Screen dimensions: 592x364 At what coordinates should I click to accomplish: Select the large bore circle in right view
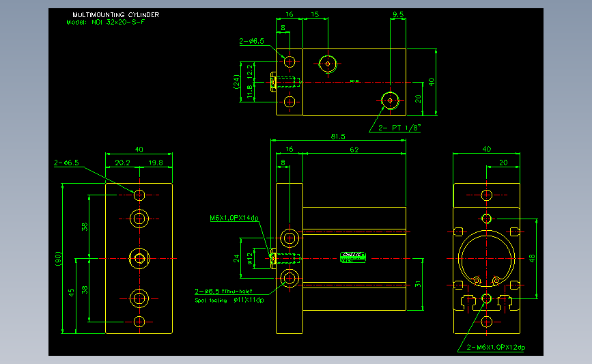[486, 259]
